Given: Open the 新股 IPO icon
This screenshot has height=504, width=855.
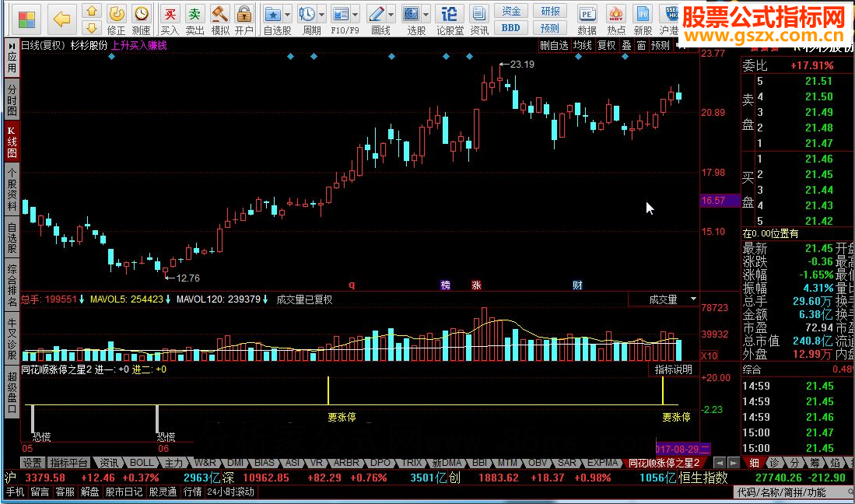Looking at the screenshot, I should (x=643, y=14).
